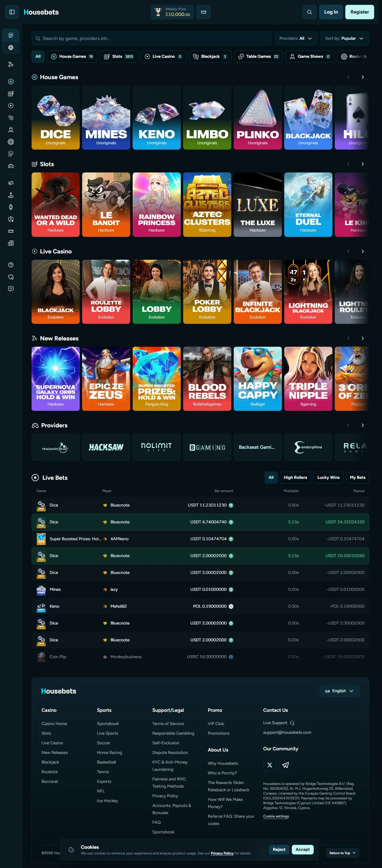This screenshot has height=868, width=382.
Task: Open the playing cards Blackjack sidebar icon
Action: click(x=11, y=118)
